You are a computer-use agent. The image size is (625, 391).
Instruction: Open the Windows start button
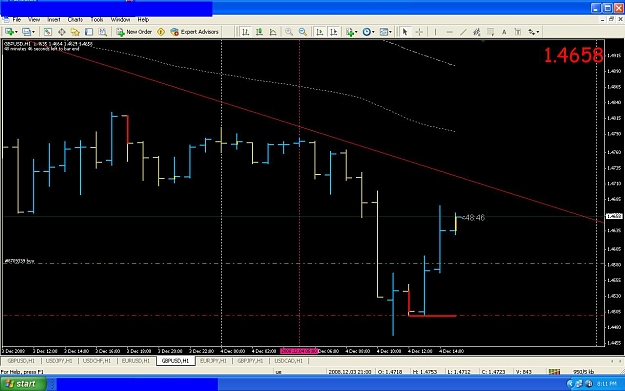click(x=23, y=384)
